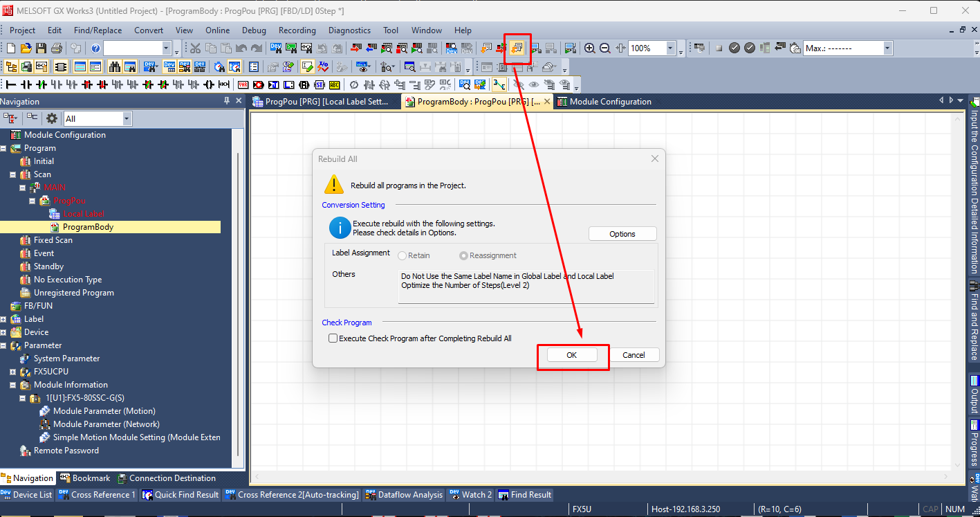Viewport: 980px width, 517px height.
Task: Click the expand-all tree icon in Navigation toolbar
Action: [11, 118]
